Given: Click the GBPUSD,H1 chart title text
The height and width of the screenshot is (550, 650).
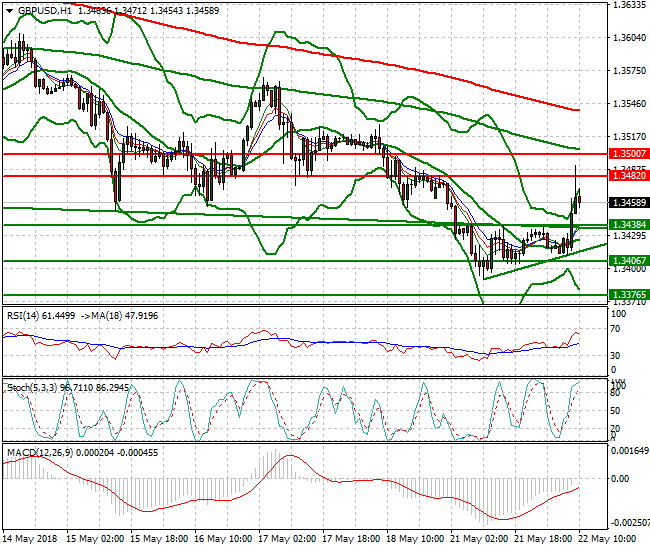Looking at the screenshot, I should tap(45, 11).
